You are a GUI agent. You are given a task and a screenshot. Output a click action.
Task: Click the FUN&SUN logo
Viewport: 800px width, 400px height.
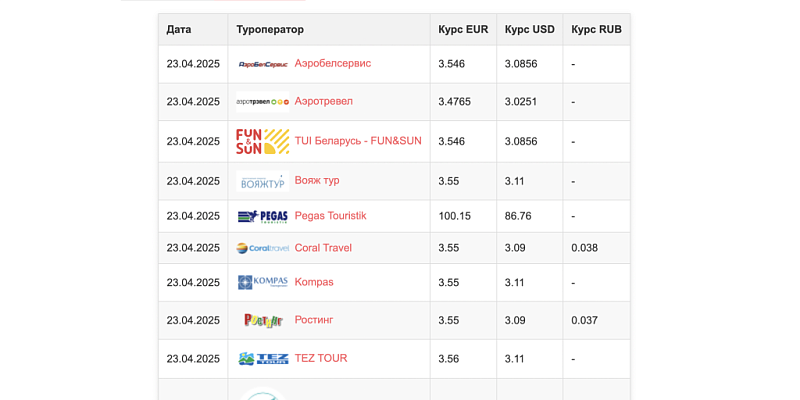263,141
